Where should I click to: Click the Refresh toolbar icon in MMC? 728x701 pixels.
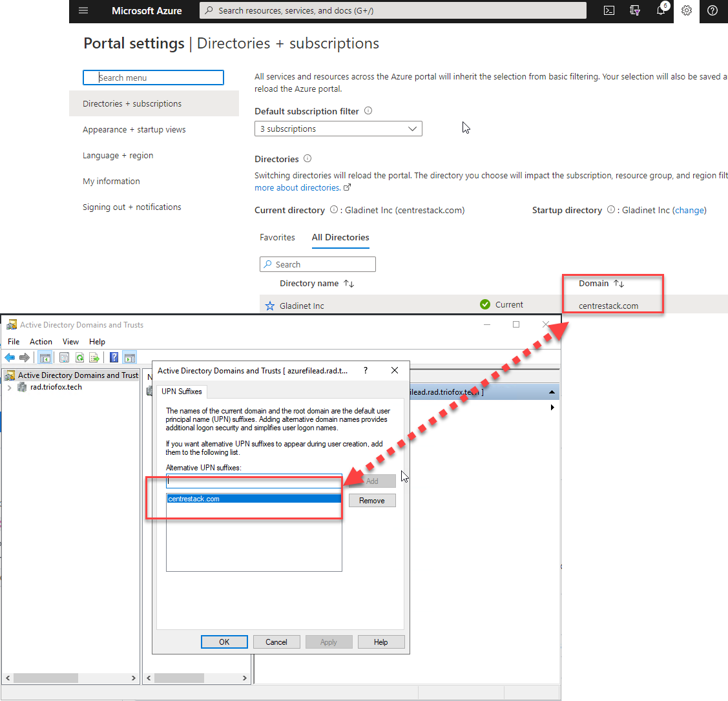(80, 357)
